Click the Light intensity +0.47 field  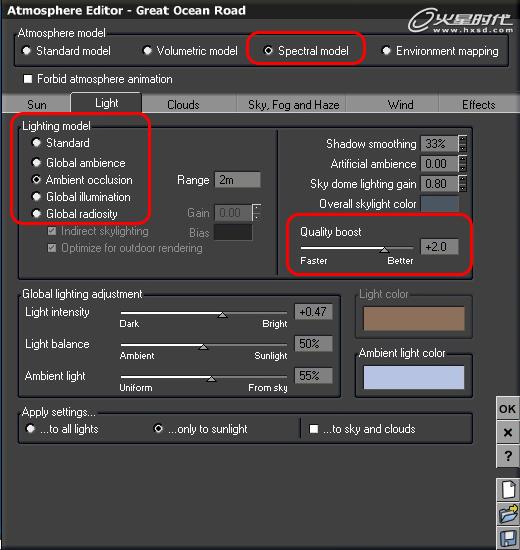(x=313, y=312)
